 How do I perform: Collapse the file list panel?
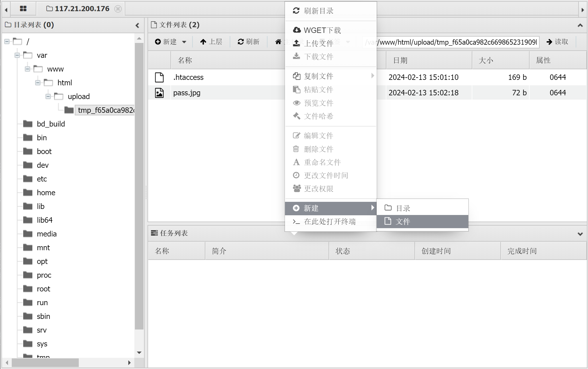(580, 25)
